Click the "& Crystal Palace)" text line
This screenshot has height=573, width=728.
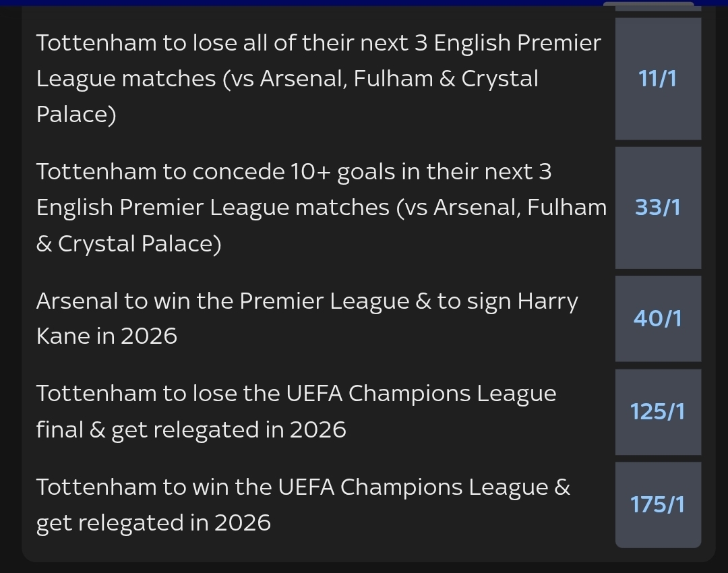click(128, 243)
